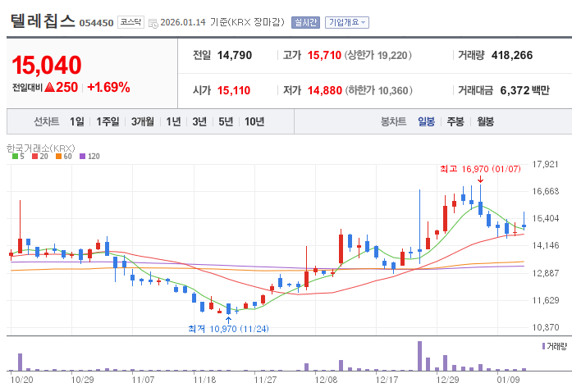Select the 5년 line chart tab
This screenshot has height=392, width=572.
226,121
